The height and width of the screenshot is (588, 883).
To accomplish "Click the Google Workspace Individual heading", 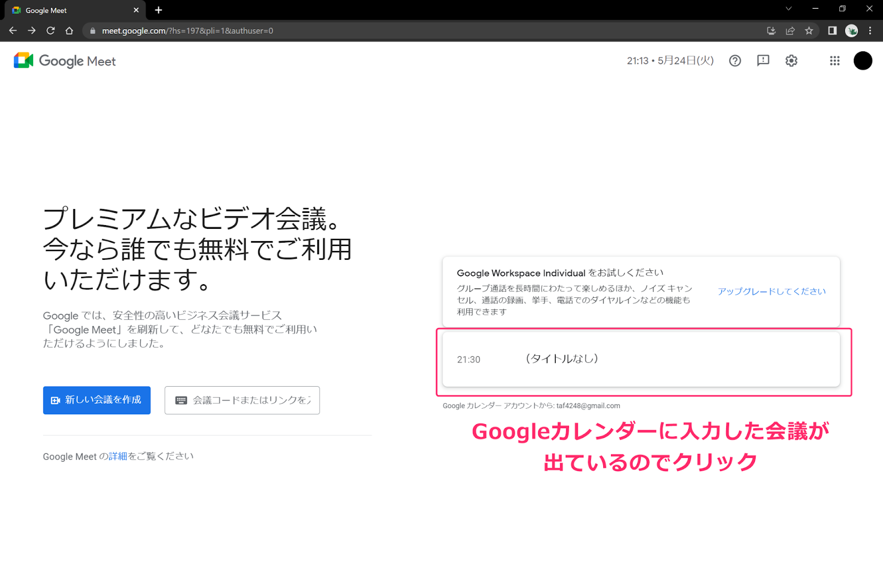I will click(560, 273).
